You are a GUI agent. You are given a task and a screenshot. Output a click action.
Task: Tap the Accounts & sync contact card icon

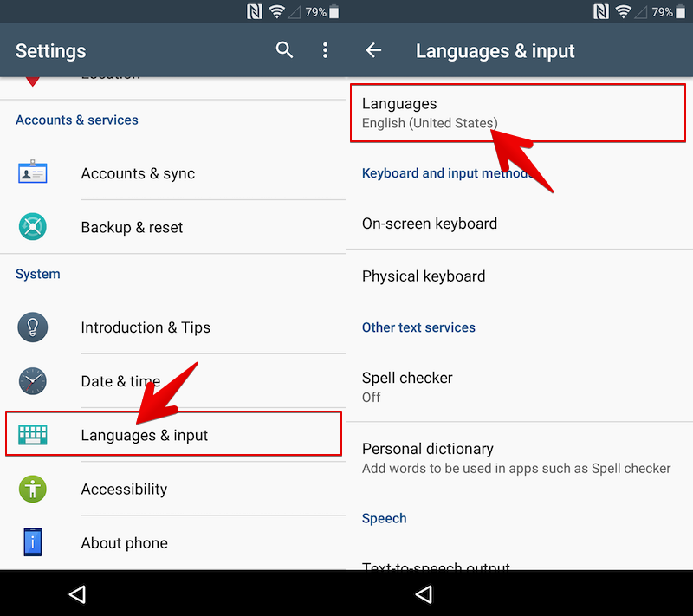pyautogui.click(x=32, y=172)
